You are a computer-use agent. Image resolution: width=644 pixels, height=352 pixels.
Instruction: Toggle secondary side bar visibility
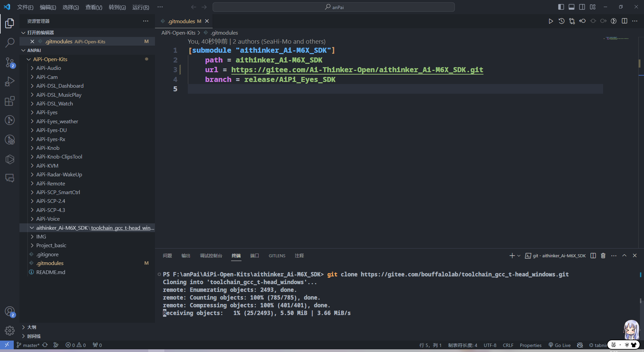(x=582, y=7)
